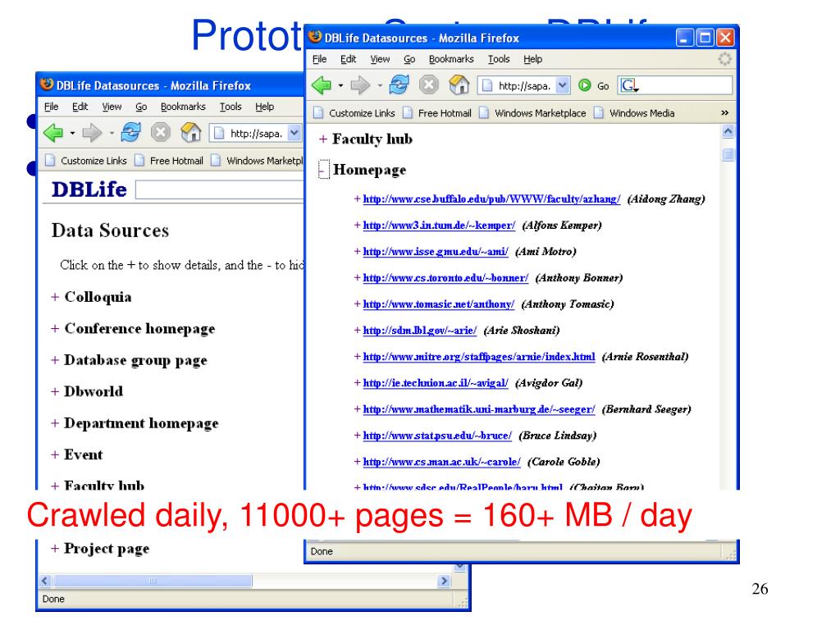The image size is (840, 630).
Task: Reload the page in the back Firefox window
Action: 130,132
